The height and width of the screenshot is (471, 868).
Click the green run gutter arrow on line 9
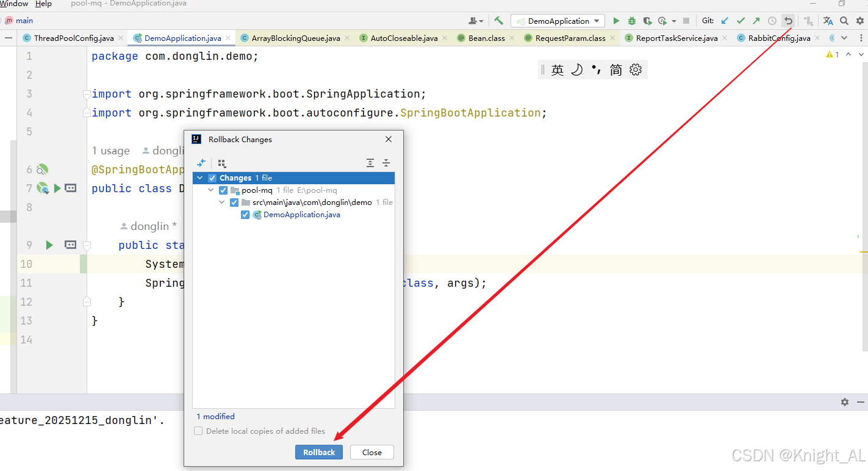(49, 245)
